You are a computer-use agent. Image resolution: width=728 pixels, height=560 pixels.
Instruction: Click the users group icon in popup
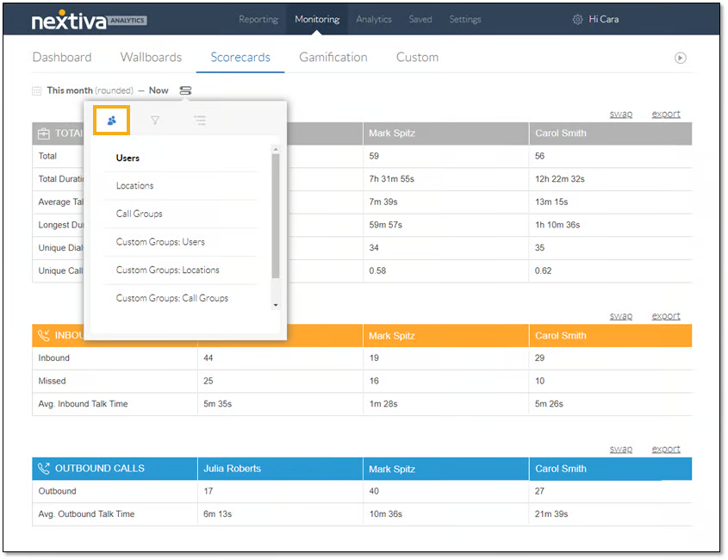112,121
